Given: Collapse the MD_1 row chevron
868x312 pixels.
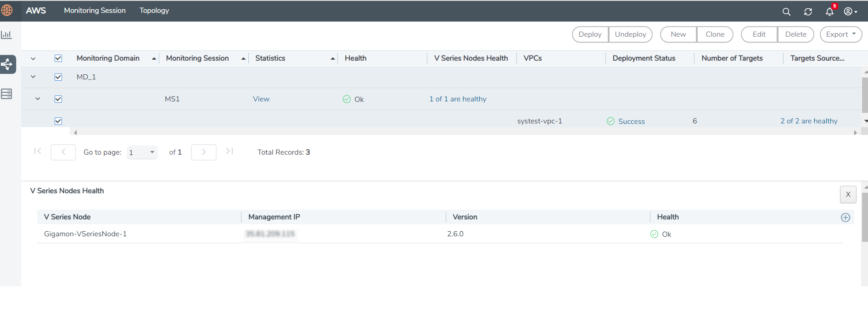Looking at the screenshot, I should point(33,77).
